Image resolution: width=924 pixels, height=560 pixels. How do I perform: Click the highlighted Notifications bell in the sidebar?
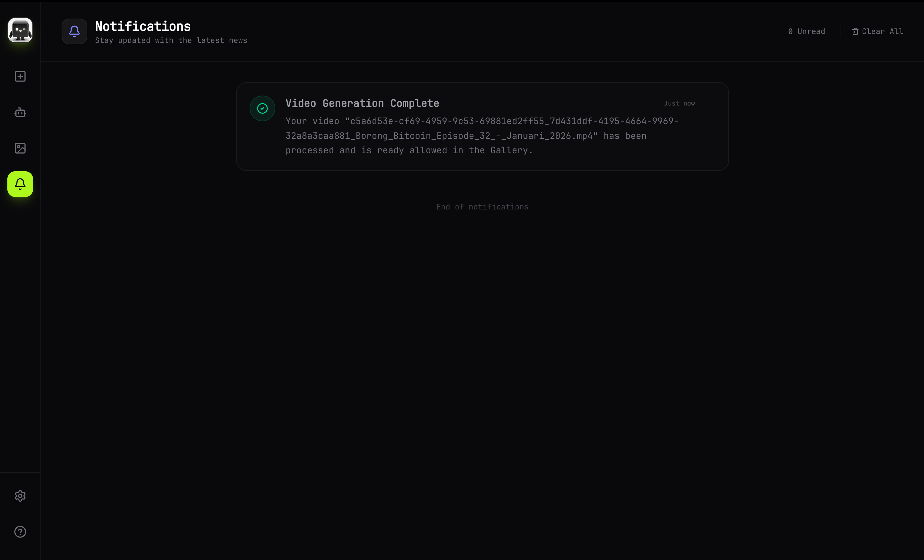click(x=20, y=184)
